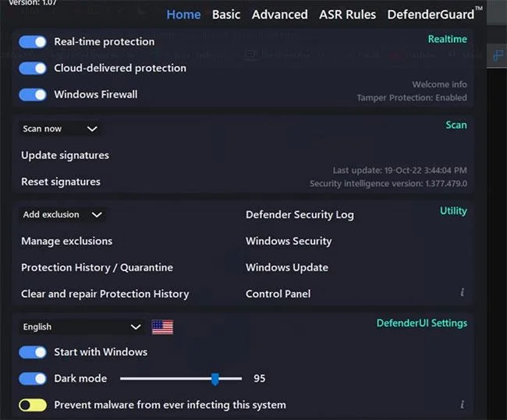The height and width of the screenshot is (420, 507).
Task: Open the English language dropdown
Action: click(x=81, y=327)
